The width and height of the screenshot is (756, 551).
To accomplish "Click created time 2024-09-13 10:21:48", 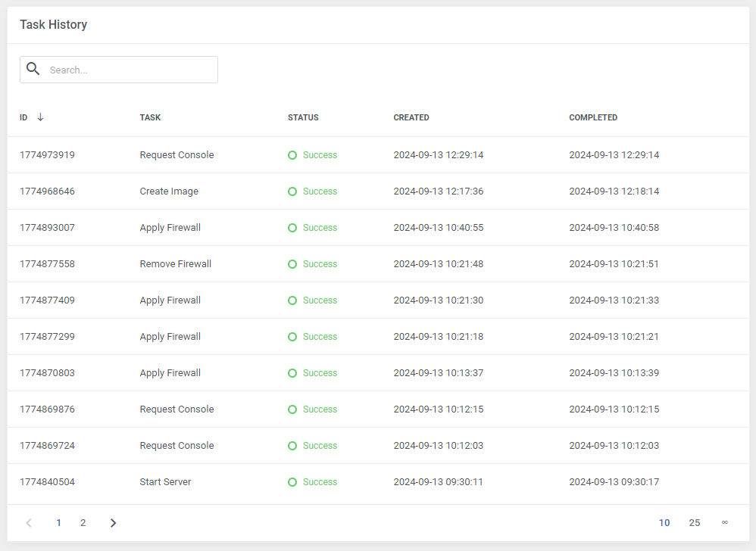I will 439,264.
